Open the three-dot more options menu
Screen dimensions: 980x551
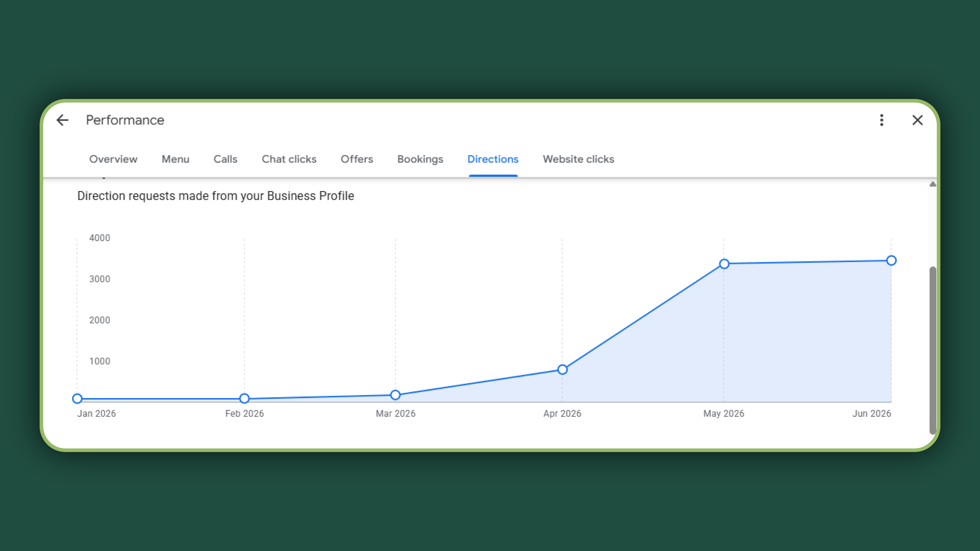[881, 120]
